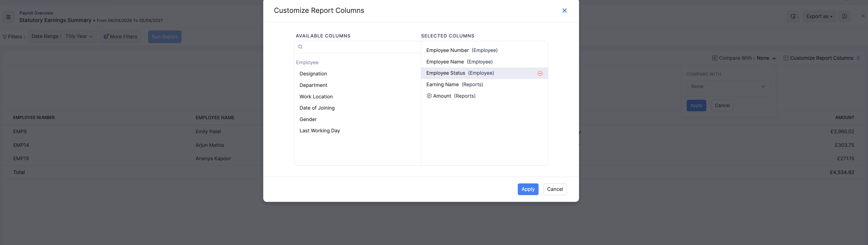Click the £3,960.02 amount cell
The width and height of the screenshot is (868, 245).
point(842,132)
